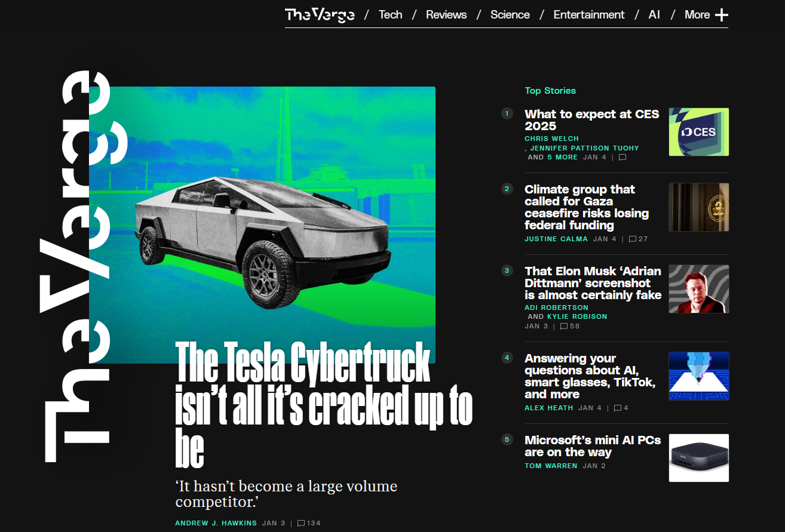The width and height of the screenshot is (785, 532).
Task: Go to the Reviews section
Action: (x=446, y=15)
